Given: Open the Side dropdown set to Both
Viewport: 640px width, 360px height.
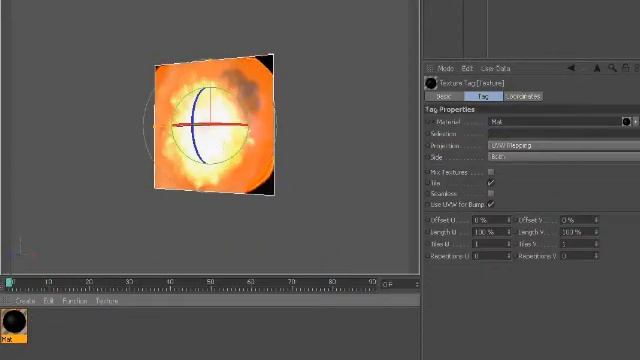Looking at the screenshot, I should [x=564, y=157].
